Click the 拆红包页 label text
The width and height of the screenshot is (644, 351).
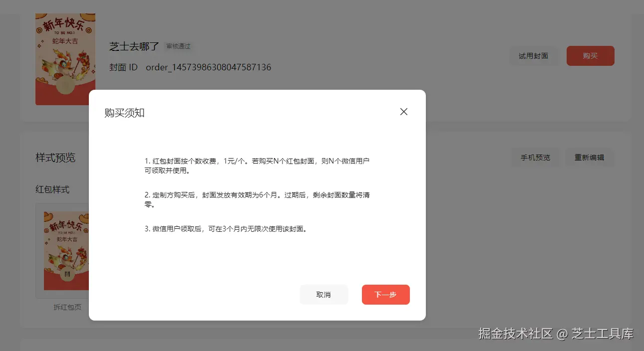click(x=67, y=307)
